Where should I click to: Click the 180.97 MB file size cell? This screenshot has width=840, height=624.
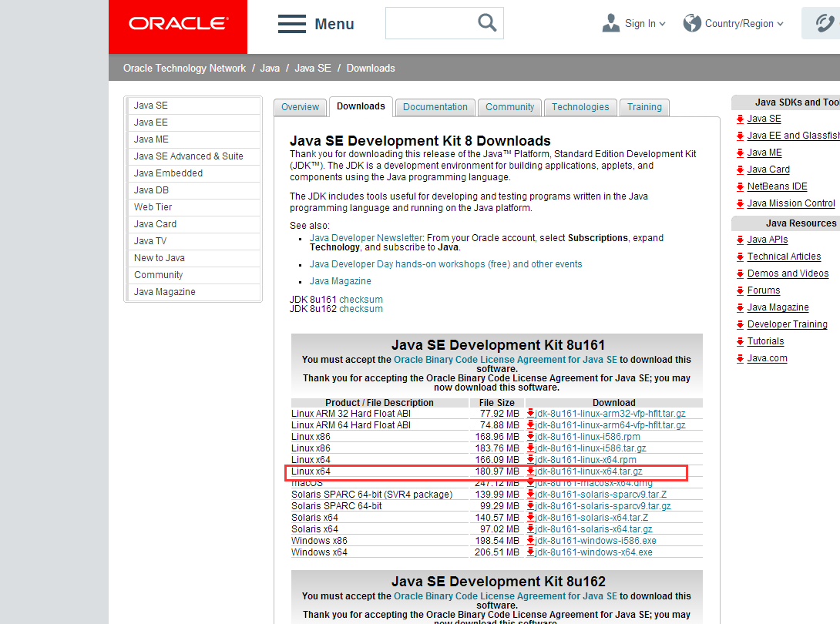tap(496, 471)
